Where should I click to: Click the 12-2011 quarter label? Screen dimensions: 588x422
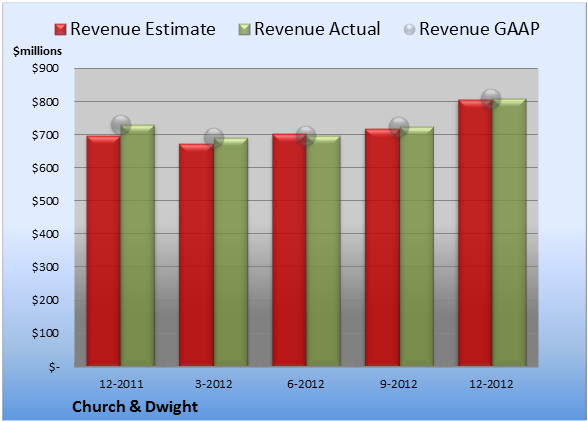[x=121, y=384]
